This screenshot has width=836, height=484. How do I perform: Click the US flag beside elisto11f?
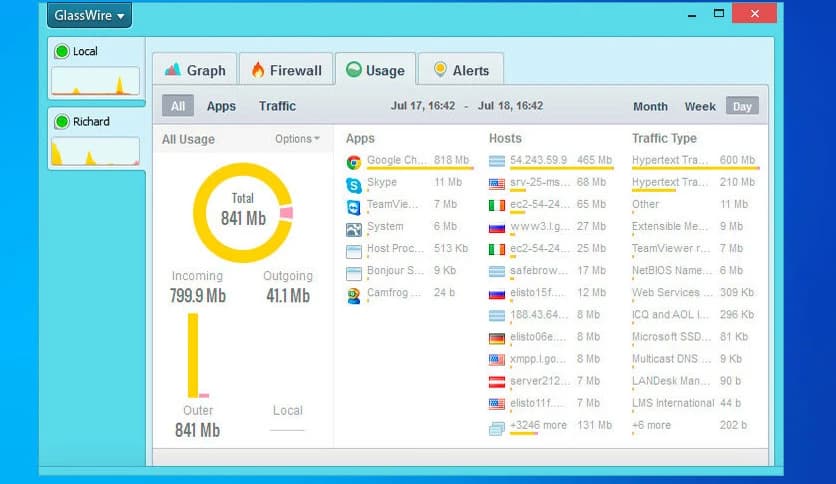point(496,404)
